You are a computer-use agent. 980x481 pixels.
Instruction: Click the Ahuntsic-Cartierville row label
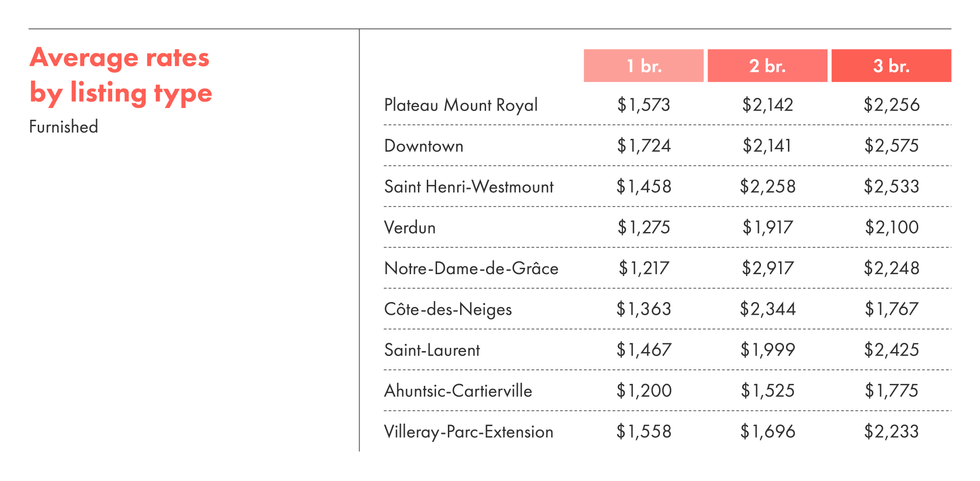(458, 391)
